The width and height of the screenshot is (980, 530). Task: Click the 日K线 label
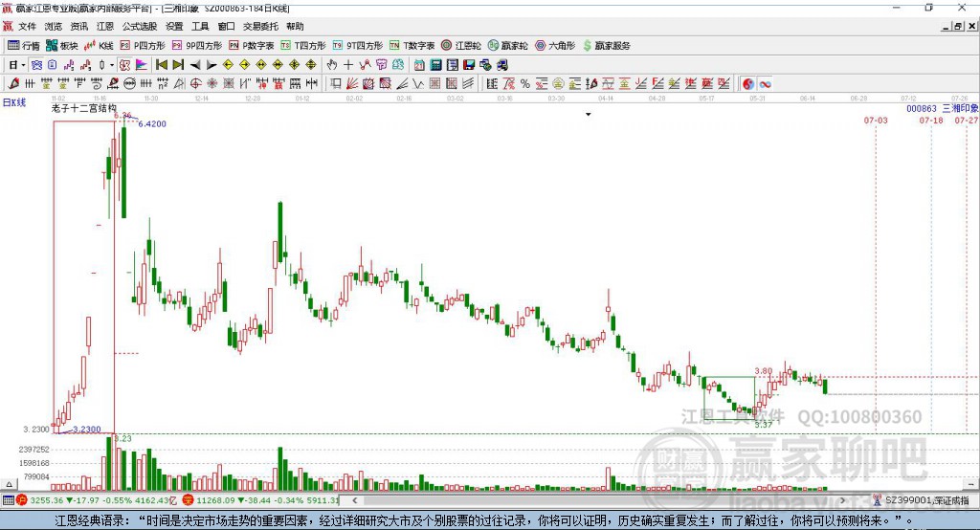(x=13, y=102)
